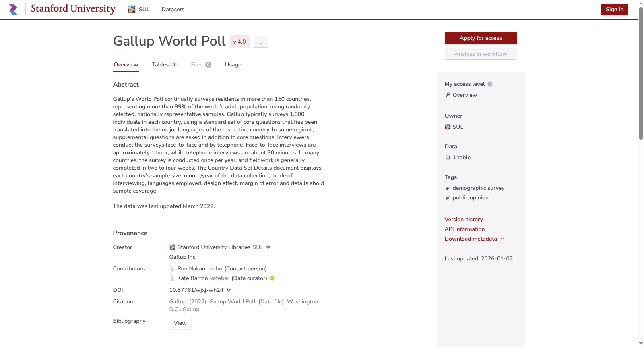
Task: Open the v 4.0 version selector
Action: click(x=239, y=42)
